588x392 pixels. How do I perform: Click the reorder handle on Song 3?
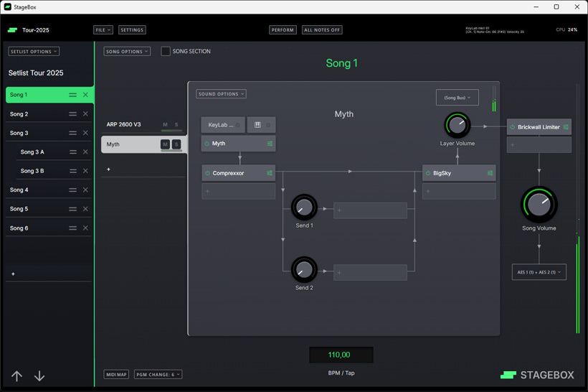(72, 133)
